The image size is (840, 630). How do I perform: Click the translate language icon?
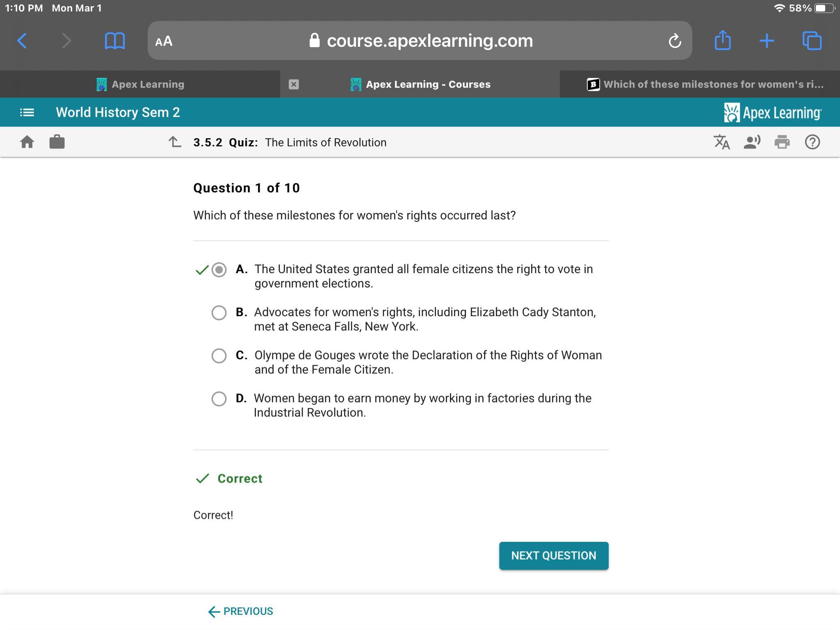(x=721, y=142)
